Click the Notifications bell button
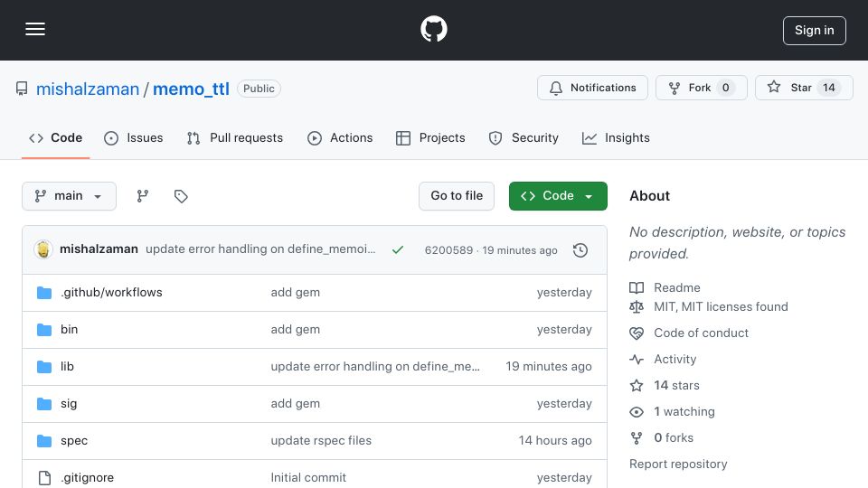 pos(592,88)
